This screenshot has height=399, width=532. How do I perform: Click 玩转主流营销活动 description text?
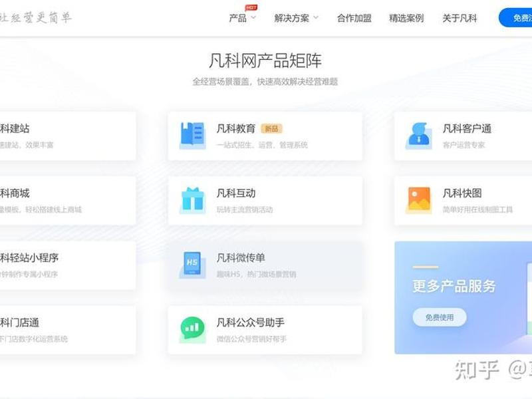[245, 209]
